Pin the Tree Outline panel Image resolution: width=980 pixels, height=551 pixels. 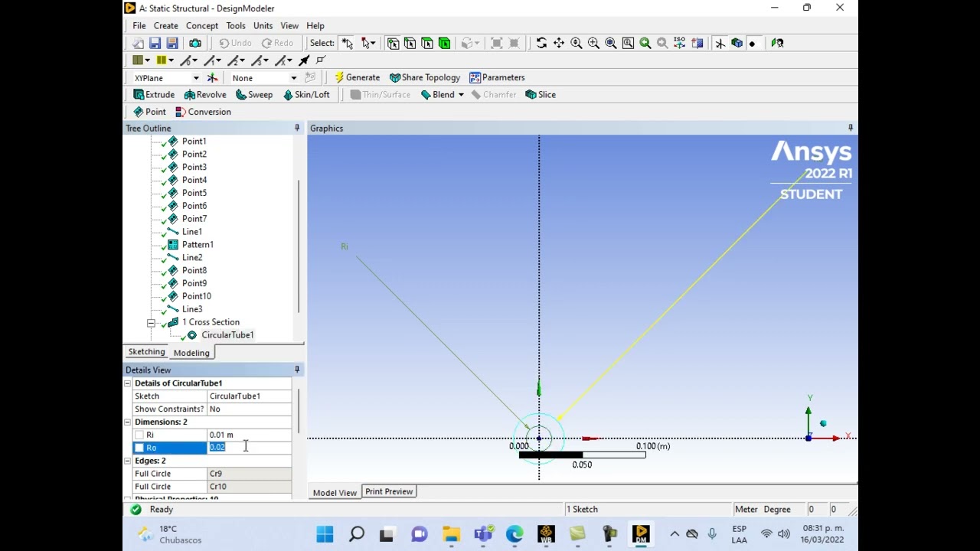tap(297, 128)
